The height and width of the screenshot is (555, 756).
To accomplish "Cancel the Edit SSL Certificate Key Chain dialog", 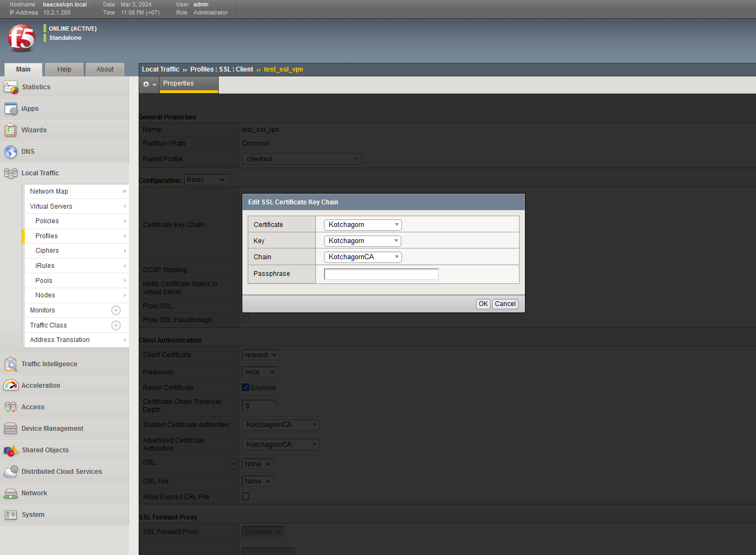I will pos(505,304).
